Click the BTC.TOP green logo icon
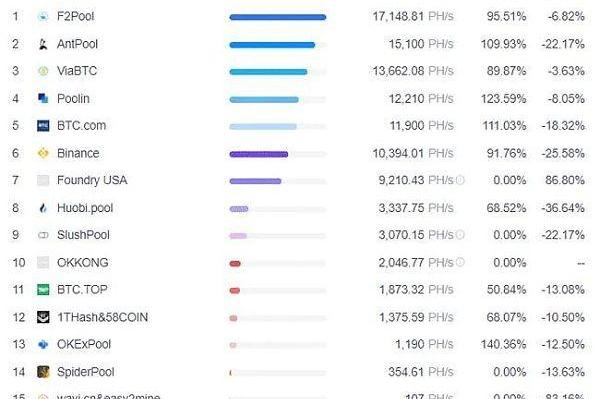600x399 pixels. pyautogui.click(x=43, y=290)
